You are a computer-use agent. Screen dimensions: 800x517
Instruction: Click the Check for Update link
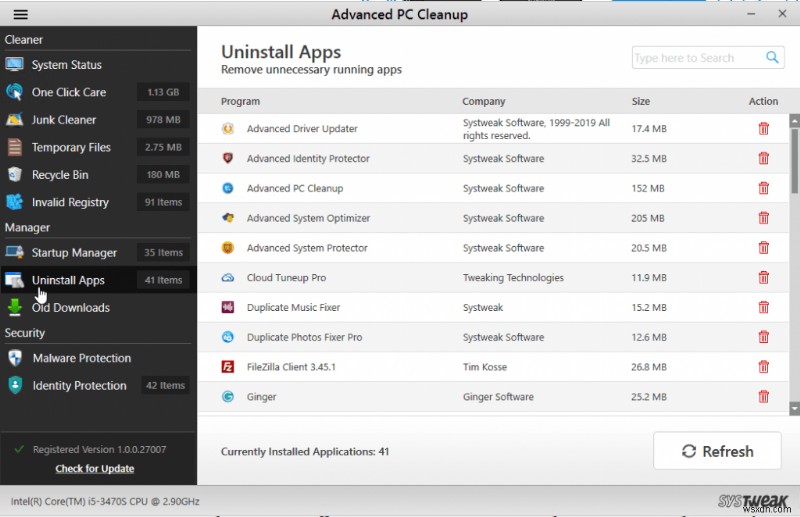coord(94,469)
